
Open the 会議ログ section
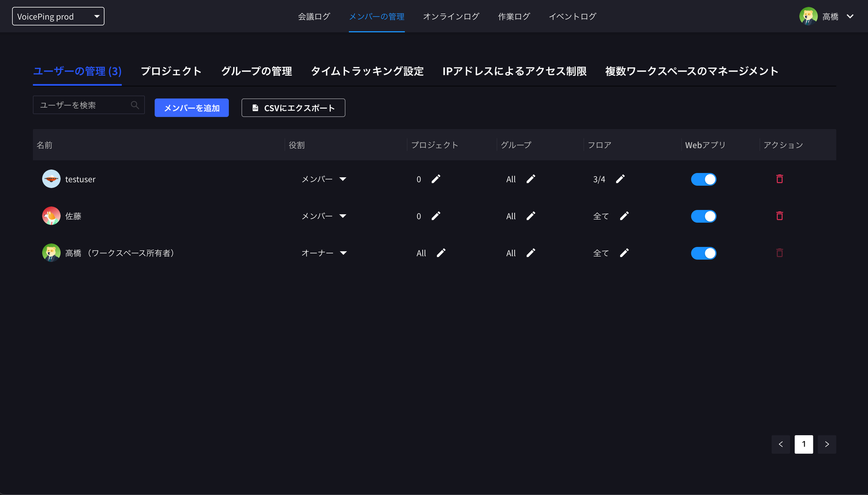(x=314, y=16)
